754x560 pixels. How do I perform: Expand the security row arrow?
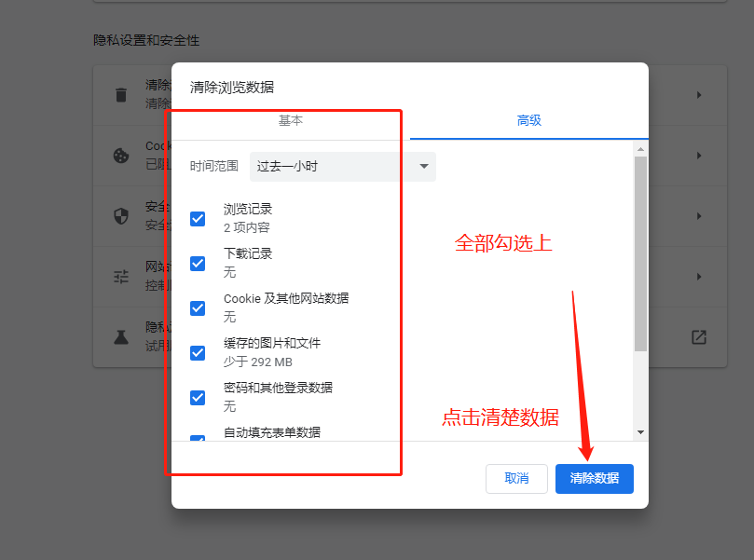click(699, 216)
